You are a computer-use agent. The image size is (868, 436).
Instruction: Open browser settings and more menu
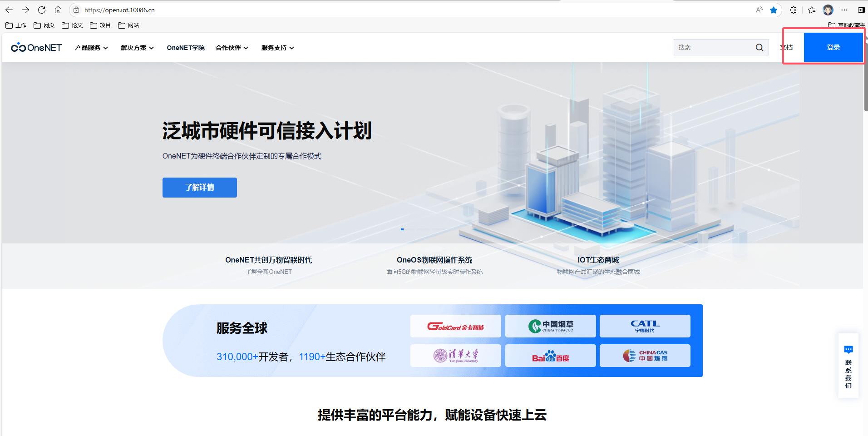[x=844, y=10]
